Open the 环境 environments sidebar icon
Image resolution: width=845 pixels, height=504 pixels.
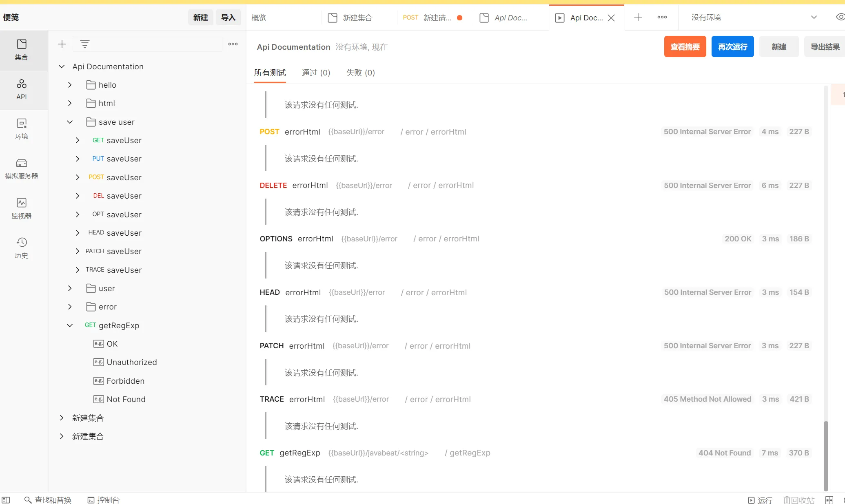22,129
